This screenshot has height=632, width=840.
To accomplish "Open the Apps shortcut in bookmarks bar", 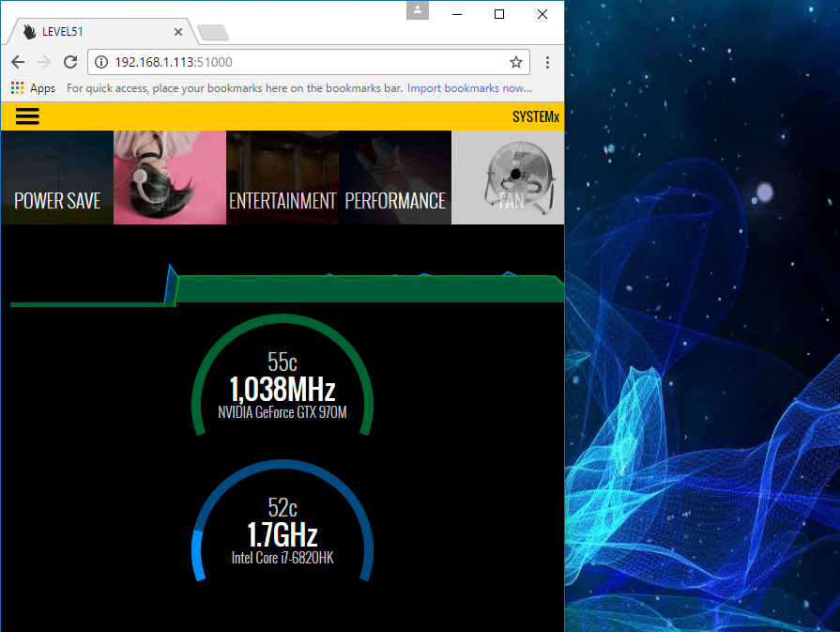I will pyautogui.click(x=33, y=88).
